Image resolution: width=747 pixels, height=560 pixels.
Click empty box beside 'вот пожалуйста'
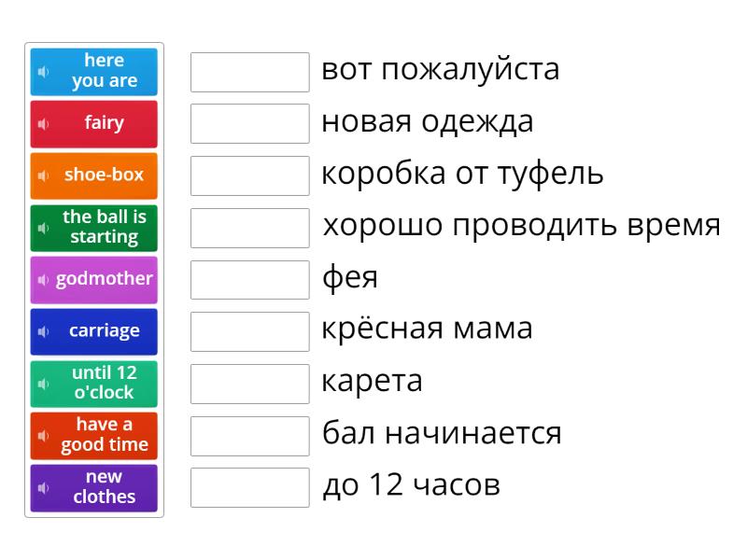(x=249, y=72)
